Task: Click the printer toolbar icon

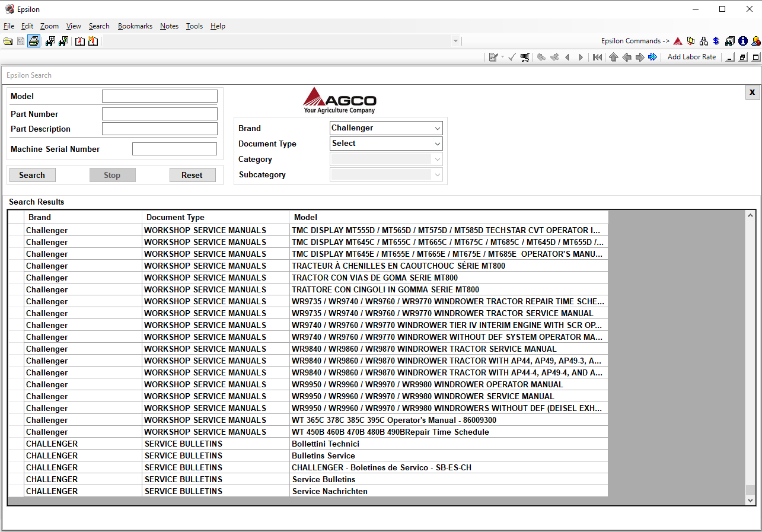Action: pos(34,41)
